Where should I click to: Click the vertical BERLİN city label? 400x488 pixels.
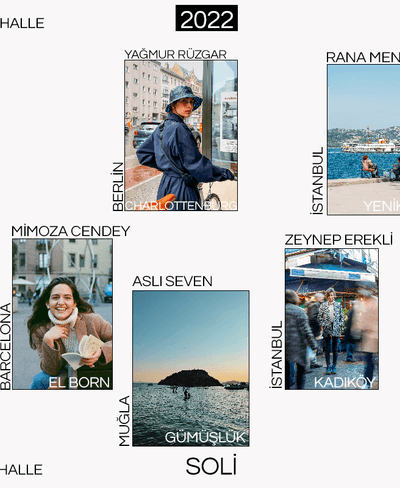click(x=118, y=186)
